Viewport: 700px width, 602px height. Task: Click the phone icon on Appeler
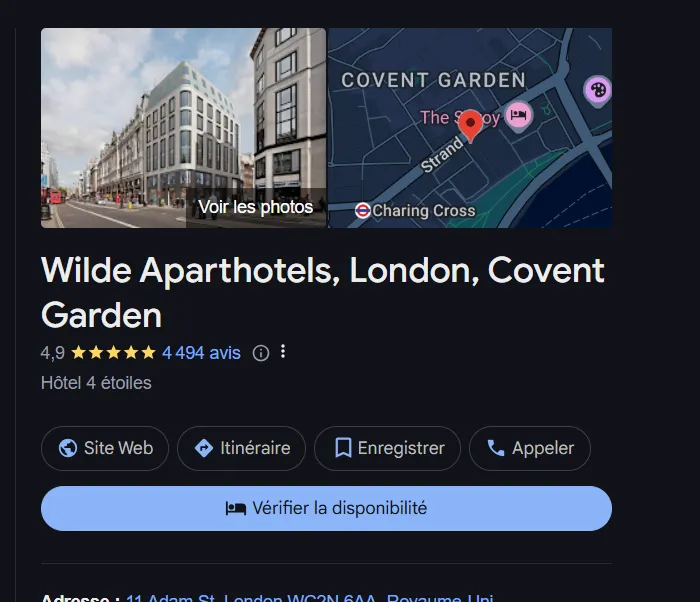[496, 448]
